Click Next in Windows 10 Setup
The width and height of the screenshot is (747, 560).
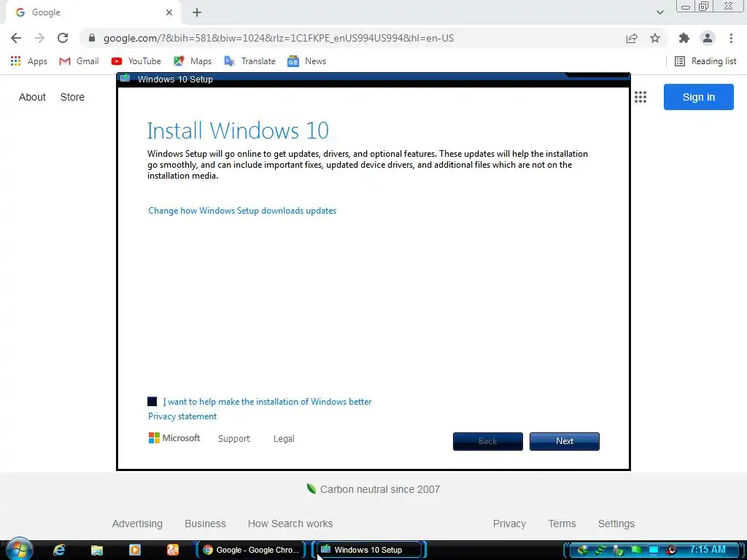coord(565,441)
